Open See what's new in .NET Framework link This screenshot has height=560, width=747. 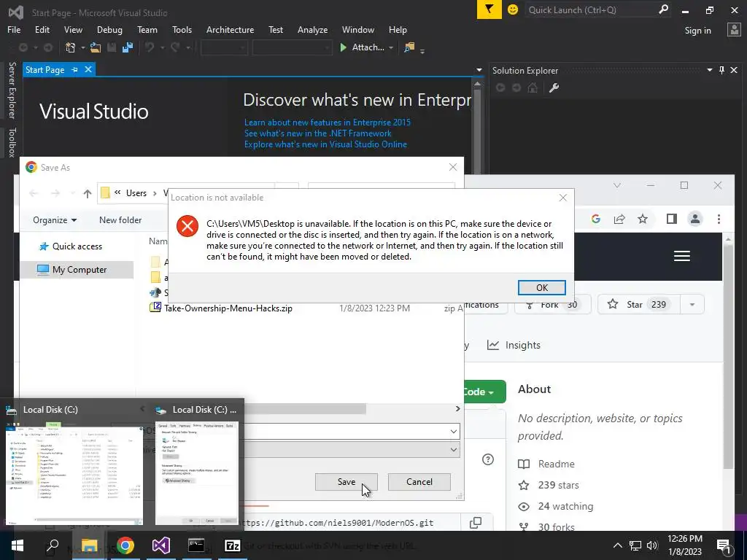pos(318,133)
